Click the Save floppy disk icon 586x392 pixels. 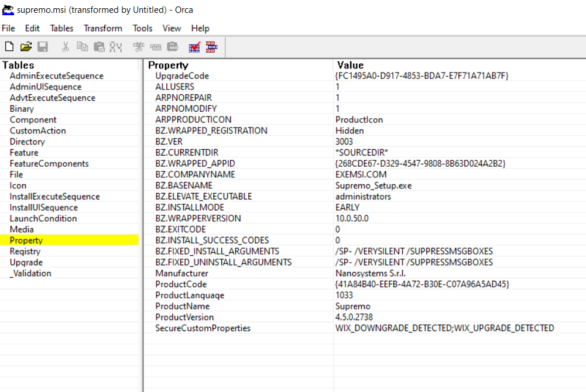coord(42,46)
